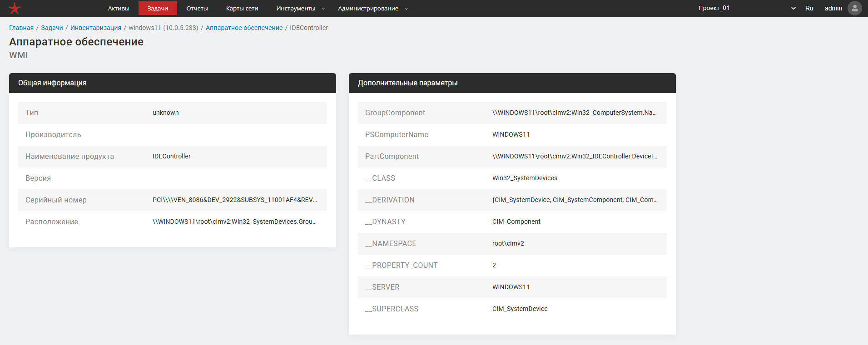Click the admin username
Image resolution: width=868 pixels, height=345 pixels.
tap(833, 8)
